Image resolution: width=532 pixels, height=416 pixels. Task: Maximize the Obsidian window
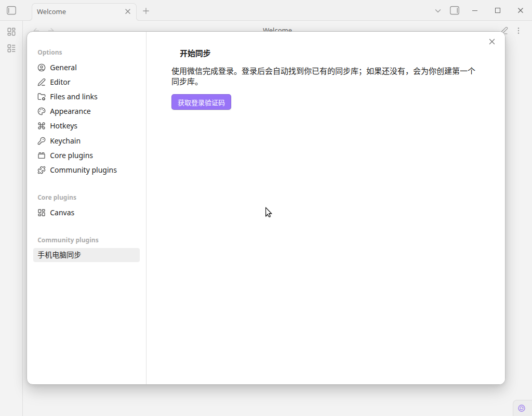[x=498, y=10]
